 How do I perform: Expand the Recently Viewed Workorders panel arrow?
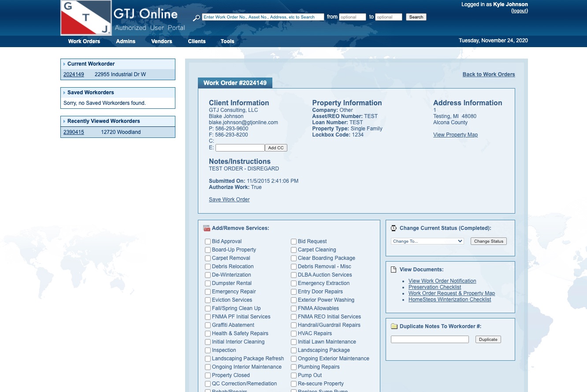tap(64, 121)
